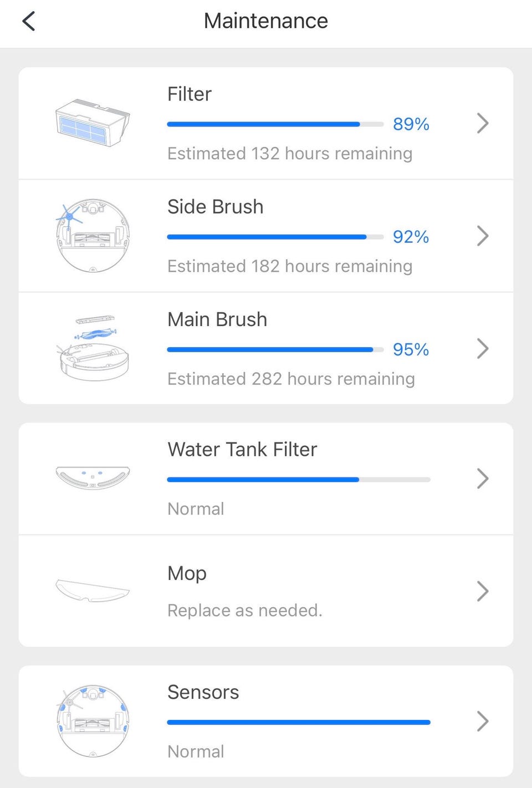Expand the Side Brush row chevron
Image resolution: width=532 pixels, height=788 pixels.
[x=483, y=236]
